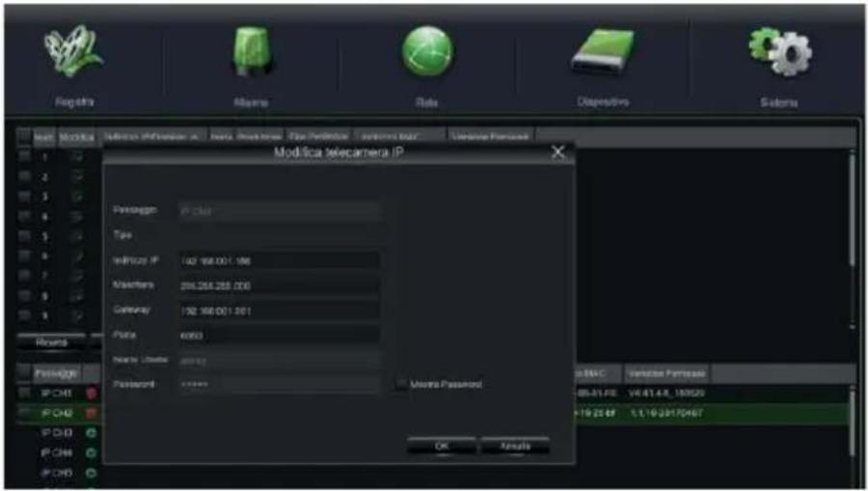The height and width of the screenshot is (491, 868).
Task: Click the Ricerca button
Action: 51,342
